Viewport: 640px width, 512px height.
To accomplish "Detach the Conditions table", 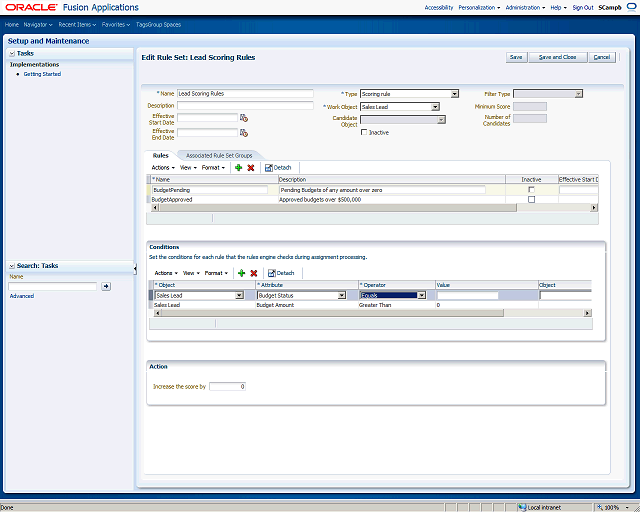I will pos(281,273).
